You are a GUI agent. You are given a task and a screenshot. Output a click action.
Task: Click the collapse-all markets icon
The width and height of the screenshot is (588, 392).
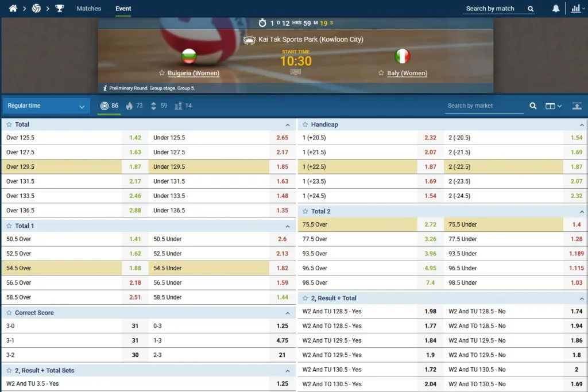577,106
